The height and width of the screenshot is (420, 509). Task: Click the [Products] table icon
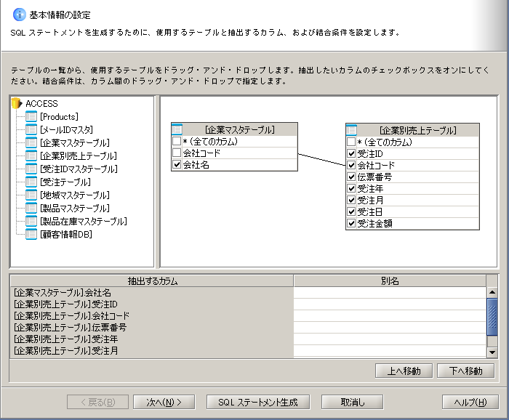[31, 117]
